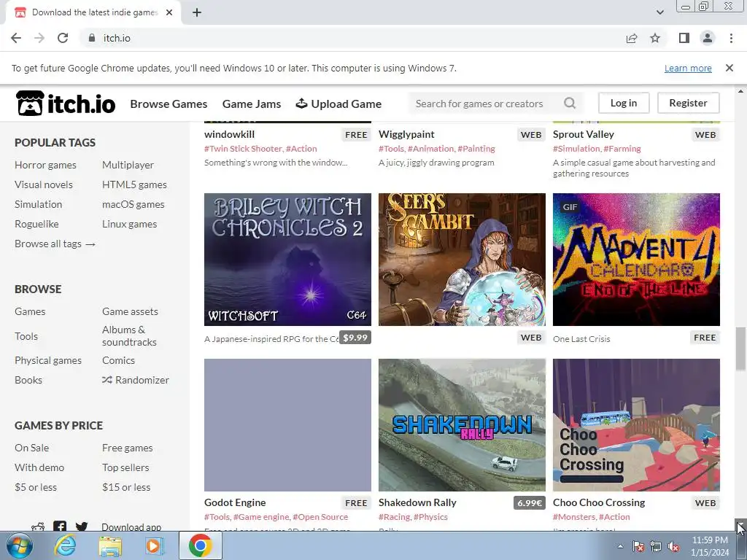The image size is (747, 560).
Task: Show hidden system tray icons
Action: click(x=620, y=546)
